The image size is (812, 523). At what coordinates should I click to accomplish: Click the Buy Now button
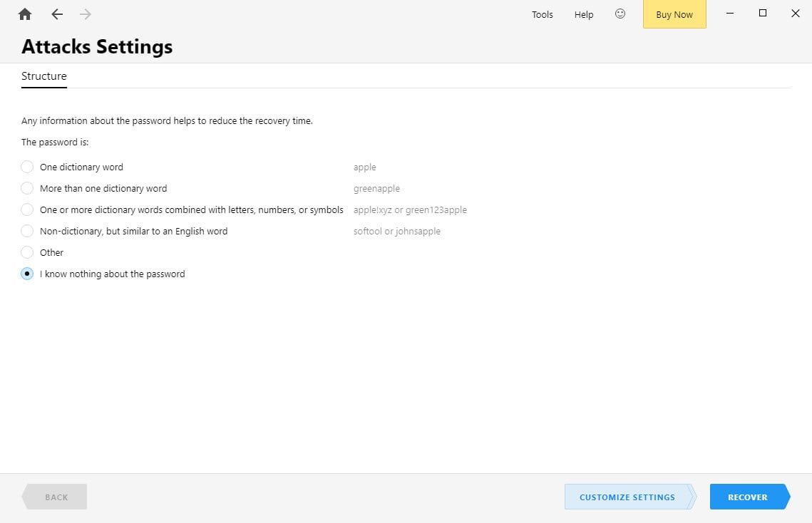674,14
